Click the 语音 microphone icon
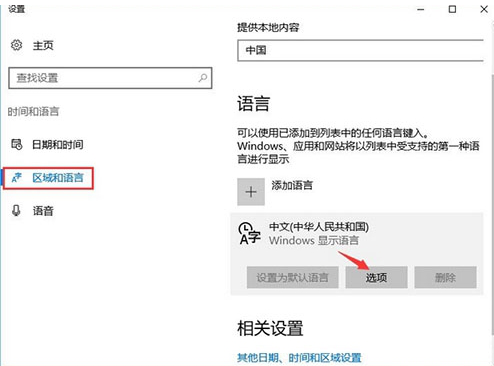This screenshot has width=494, height=366. (16, 211)
